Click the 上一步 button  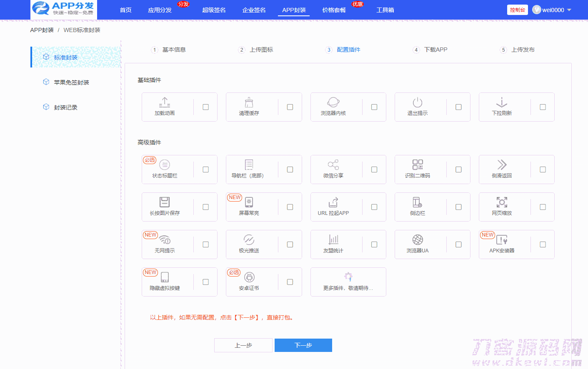[x=243, y=345]
